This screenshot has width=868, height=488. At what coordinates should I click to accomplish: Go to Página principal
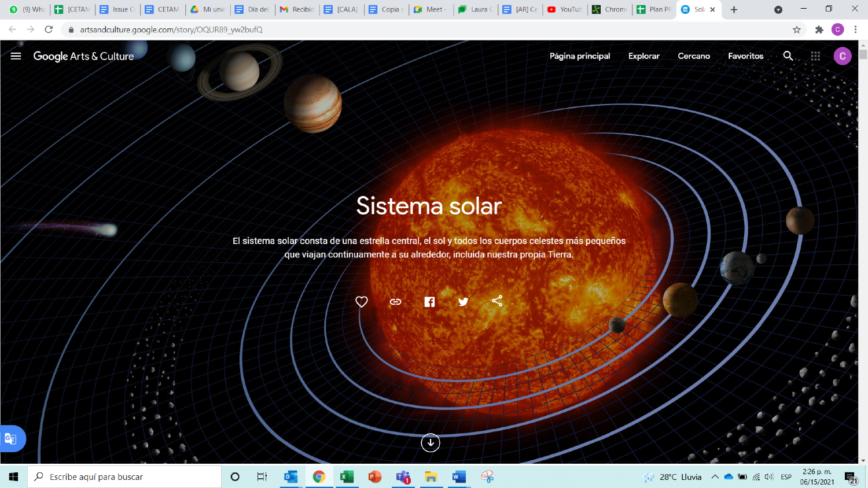pyautogui.click(x=580, y=56)
